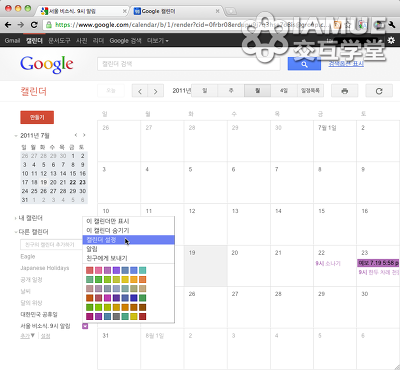
Task: Expand the 내 캘린더 section
Action: (15, 218)
